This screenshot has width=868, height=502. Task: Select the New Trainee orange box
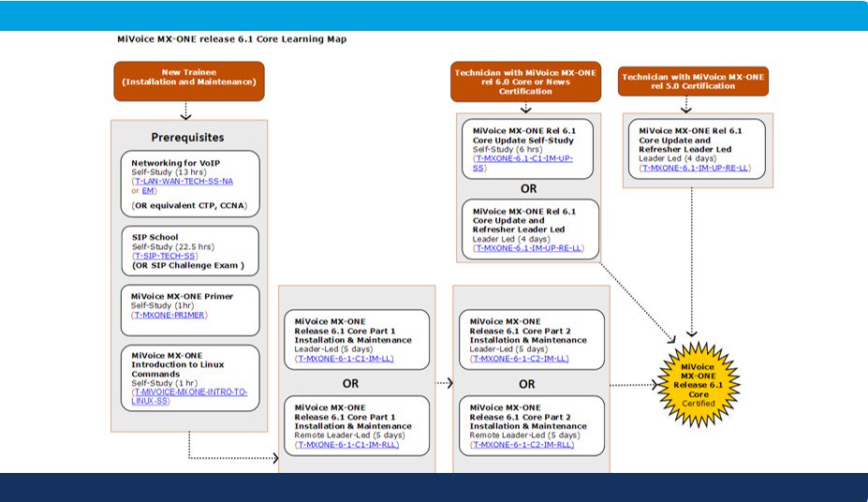click(189, 81)
